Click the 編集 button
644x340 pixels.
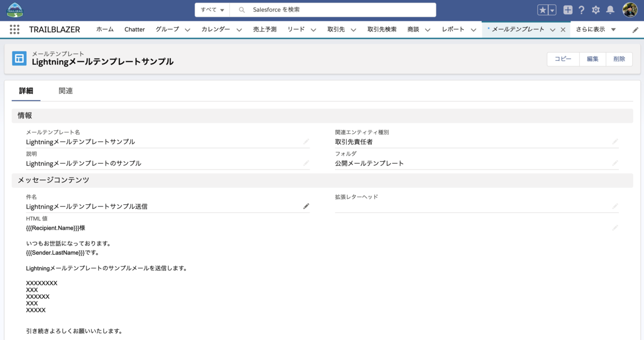click(x=592, y=59)
